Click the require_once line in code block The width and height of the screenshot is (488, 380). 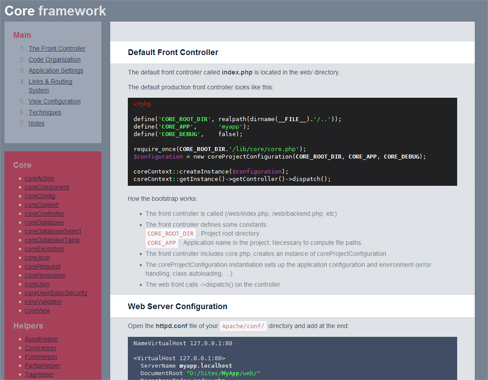(x=220, y=149)
